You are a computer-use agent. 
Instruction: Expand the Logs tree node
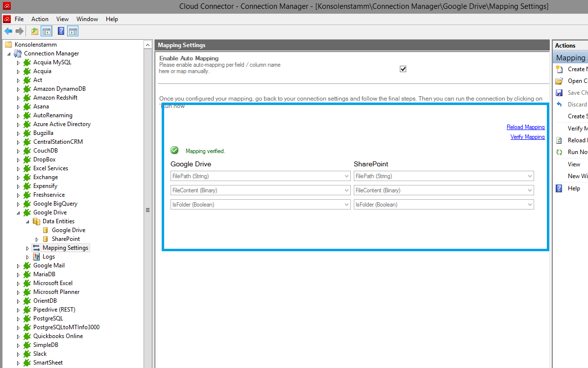[x=28, y=257]
